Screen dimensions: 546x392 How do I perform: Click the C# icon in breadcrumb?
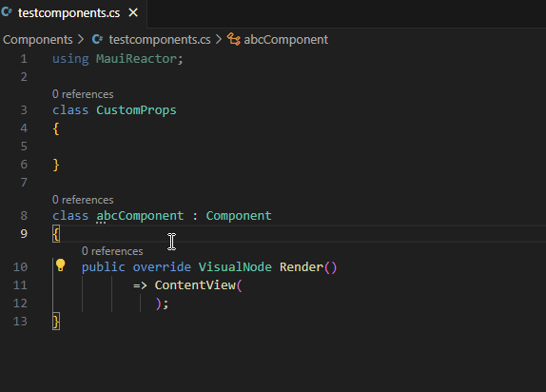click(97, 39)
